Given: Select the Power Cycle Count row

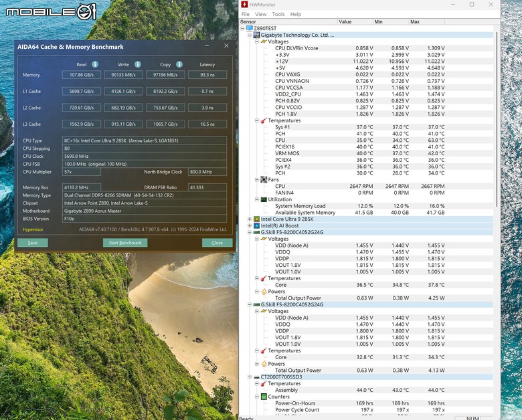Looking at the screenshot, I should point(366,410).
